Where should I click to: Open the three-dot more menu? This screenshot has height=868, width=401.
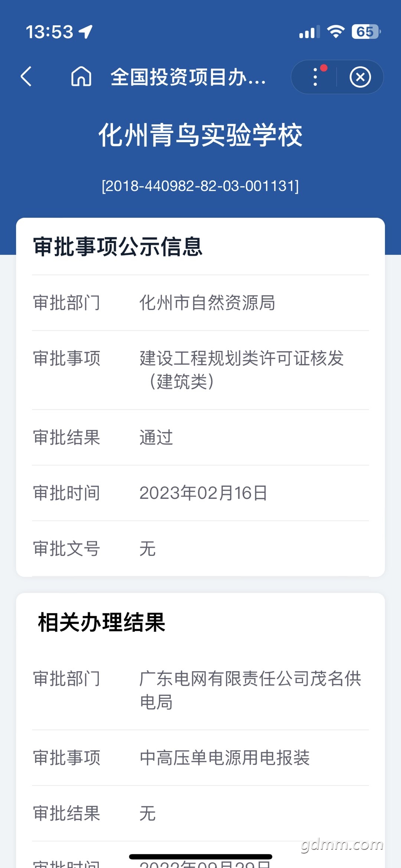pyautogui.click(x=315, y=77)
